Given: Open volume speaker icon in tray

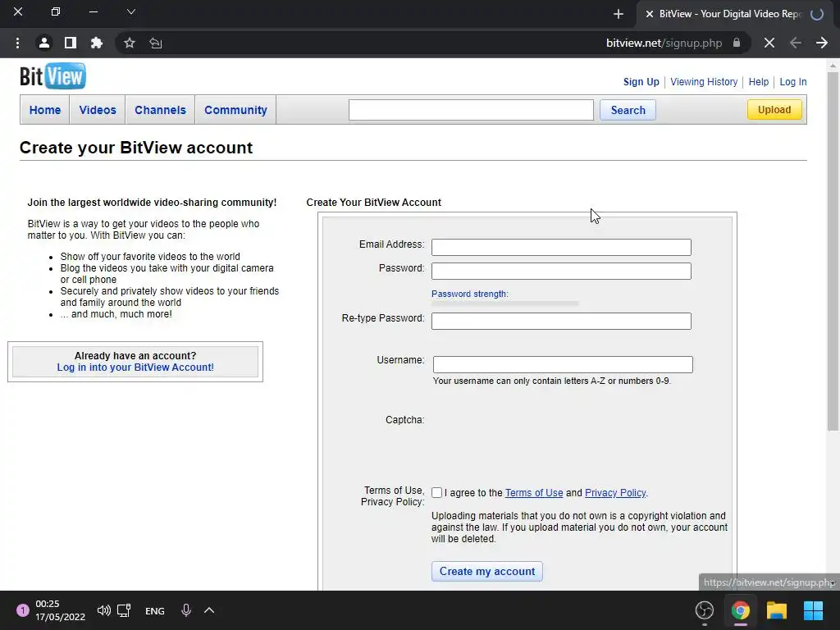Looking at the screenshot, I should pos(104,610).
